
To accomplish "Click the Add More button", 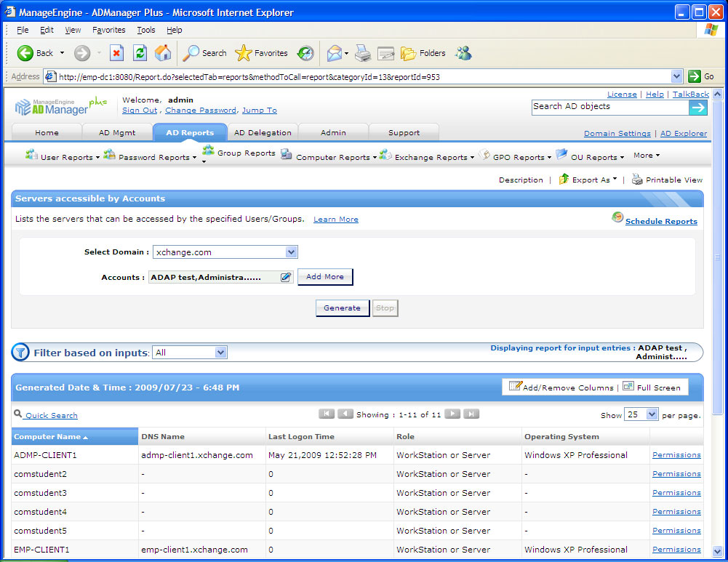I will [325, 276].
